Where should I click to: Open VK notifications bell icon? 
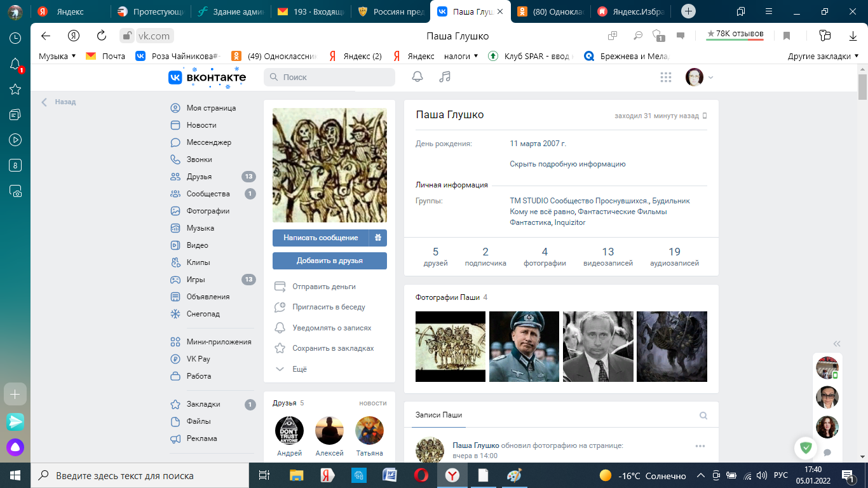(x=417, y=77)
